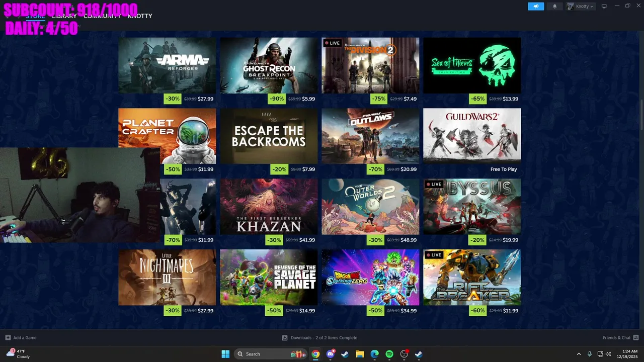Open The Division 2 game tile
The image size is (644, 362).
tap(370, 65)
